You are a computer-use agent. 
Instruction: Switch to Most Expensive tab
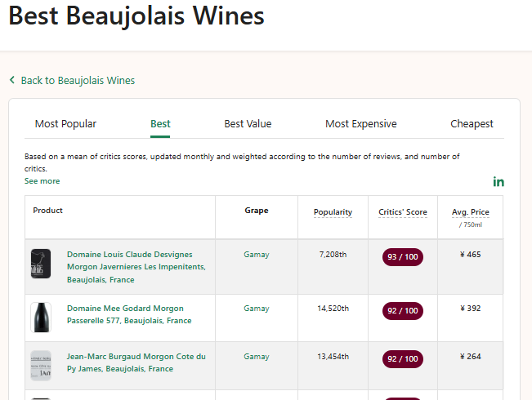[360, 124]
